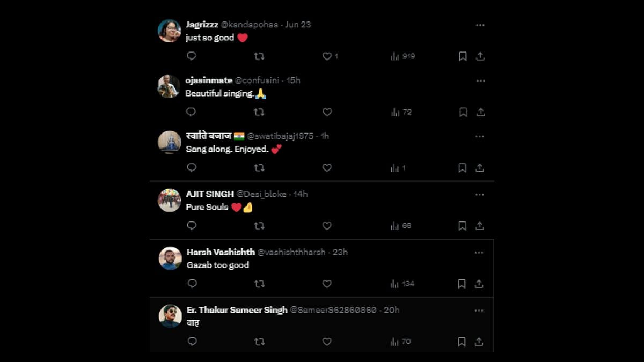
Task: Share ojasinmate's tweet via share icon
Action: click(480, 112)
